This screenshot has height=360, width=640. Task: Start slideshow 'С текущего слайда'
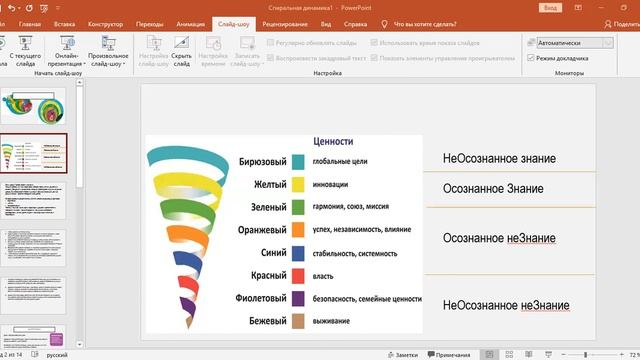coord(25,51)
